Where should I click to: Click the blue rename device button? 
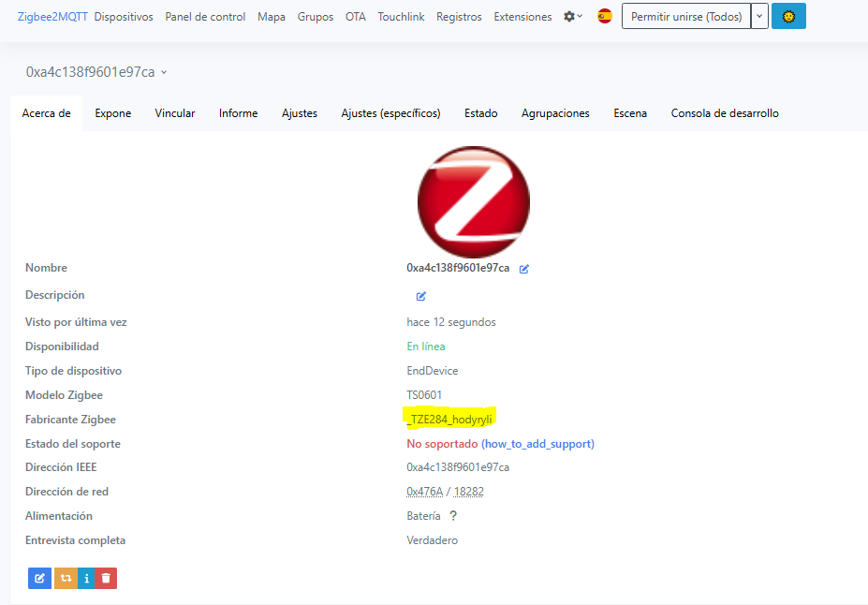pos(39,578)
